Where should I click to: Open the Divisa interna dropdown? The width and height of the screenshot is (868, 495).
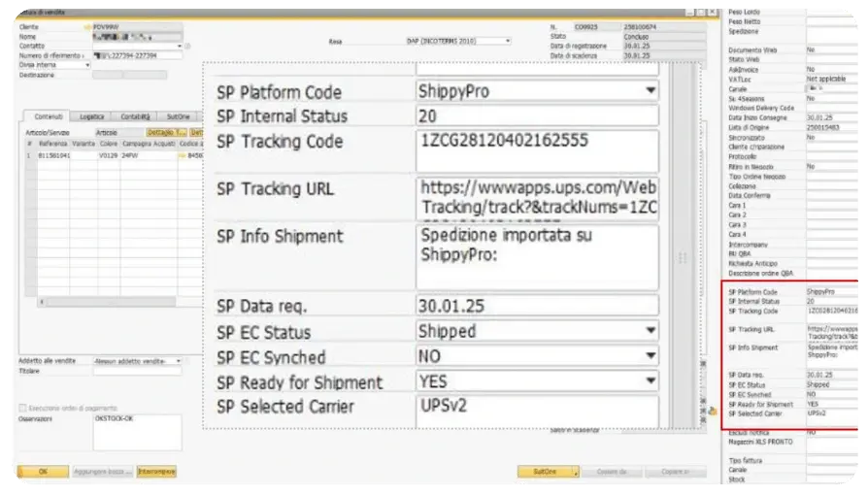pos(87,65)
